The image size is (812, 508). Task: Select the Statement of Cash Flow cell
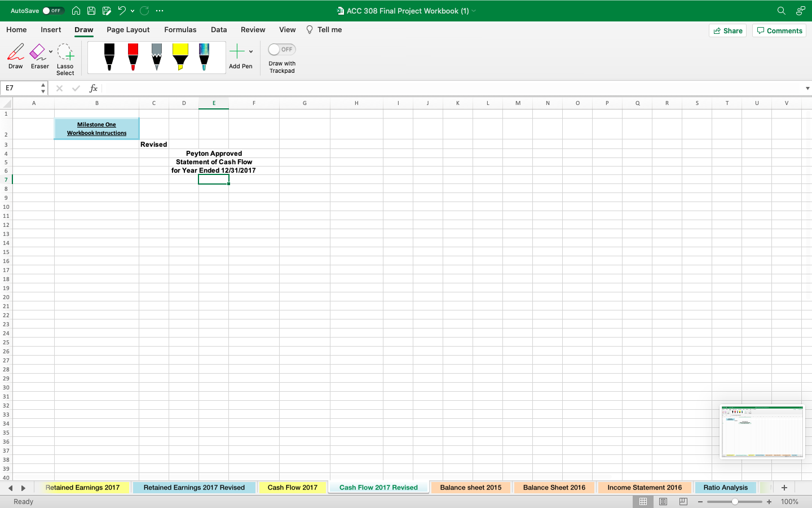coord(214,162)
